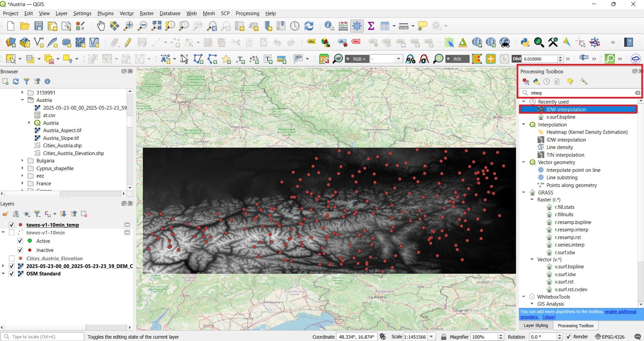644x341 pixels.
Task: Click the yellow abc Layer Labeling icon
Action: tap(311, 42)
